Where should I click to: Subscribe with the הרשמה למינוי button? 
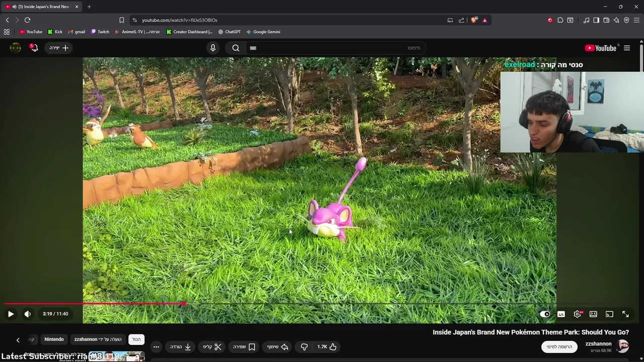tap(559, 346)
